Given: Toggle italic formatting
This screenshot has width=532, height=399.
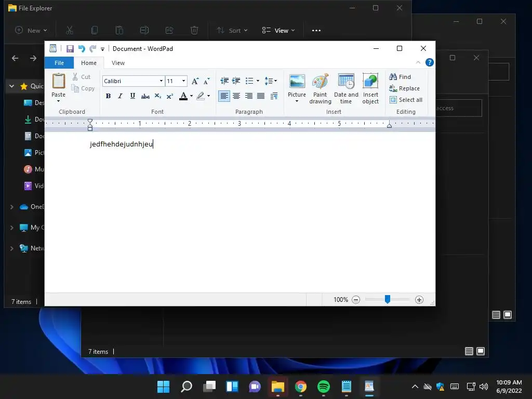Looking at the screenshot, I should [x=120, y=96].
